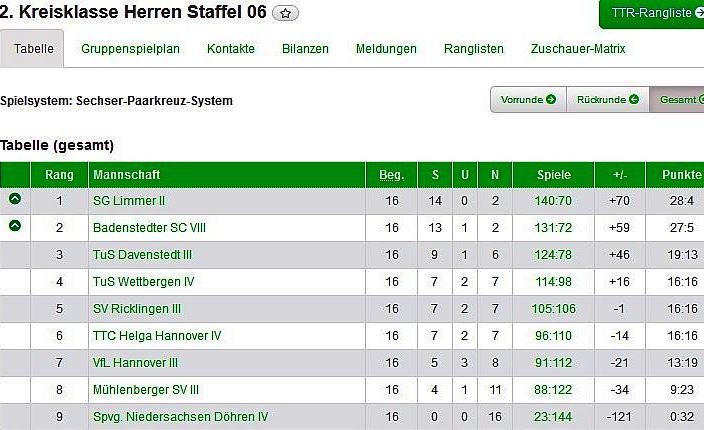Click the favorite star icon beside the title

[x=287, y=14]
